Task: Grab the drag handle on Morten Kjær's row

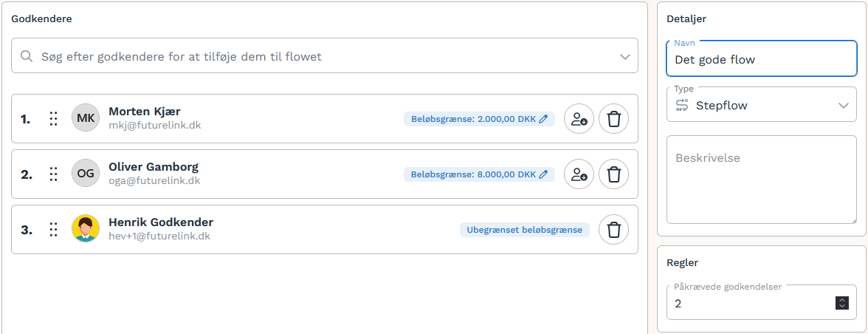Action: coord(53,118)
